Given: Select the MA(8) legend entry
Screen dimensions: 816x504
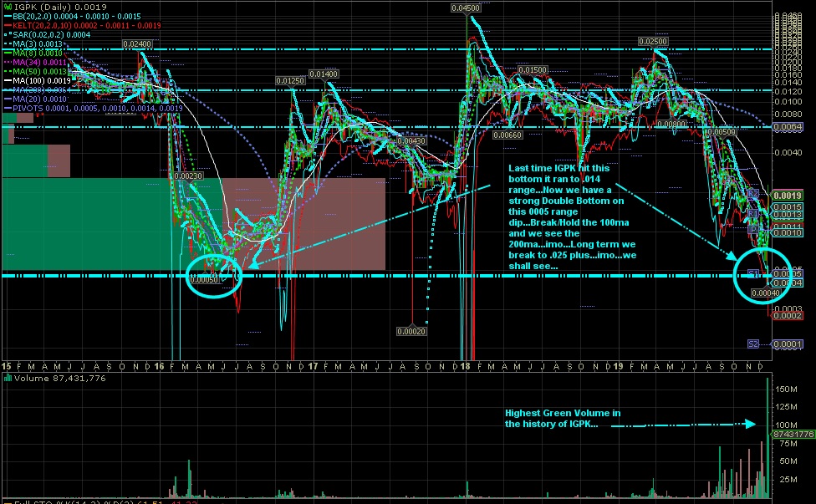Looking at the screenshot, I should click(x=33, y=53).
